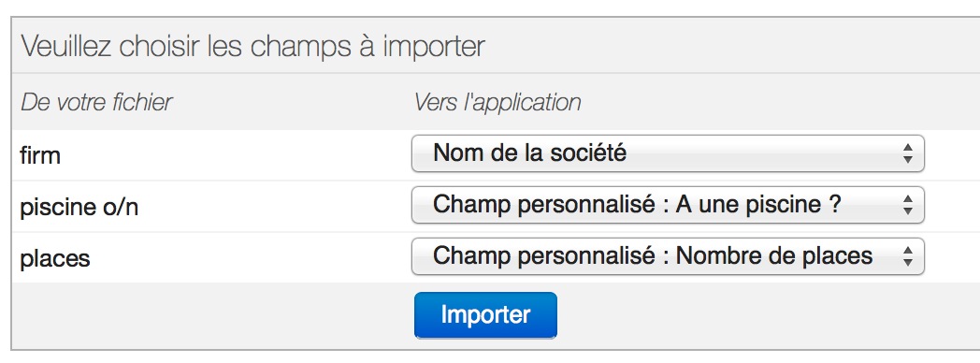Select the "firm" file field label
The image size is (980, 363).
pyautogui.click(x=40, y=155)
